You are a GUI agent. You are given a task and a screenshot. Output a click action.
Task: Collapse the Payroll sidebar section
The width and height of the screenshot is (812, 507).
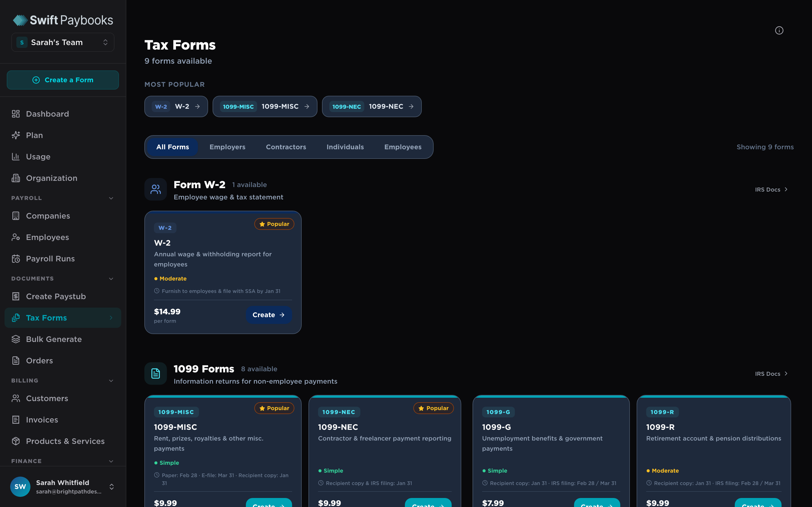pos(111,198)
